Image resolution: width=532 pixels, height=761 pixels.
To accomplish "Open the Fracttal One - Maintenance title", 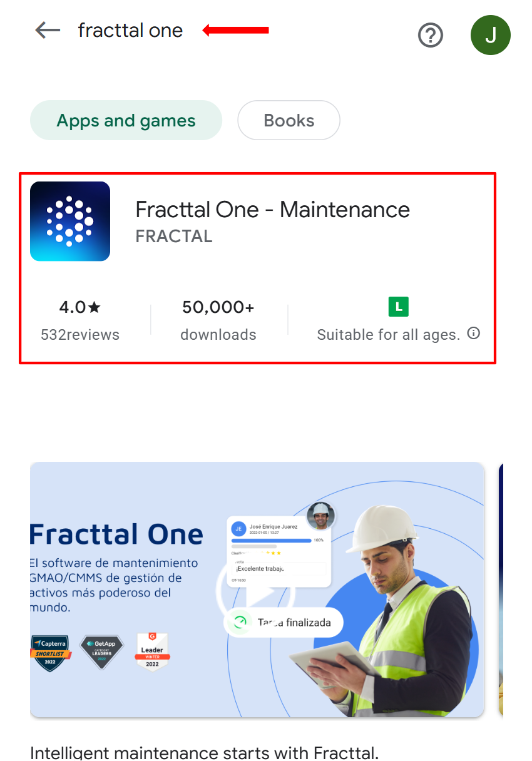I will [272, 209].
